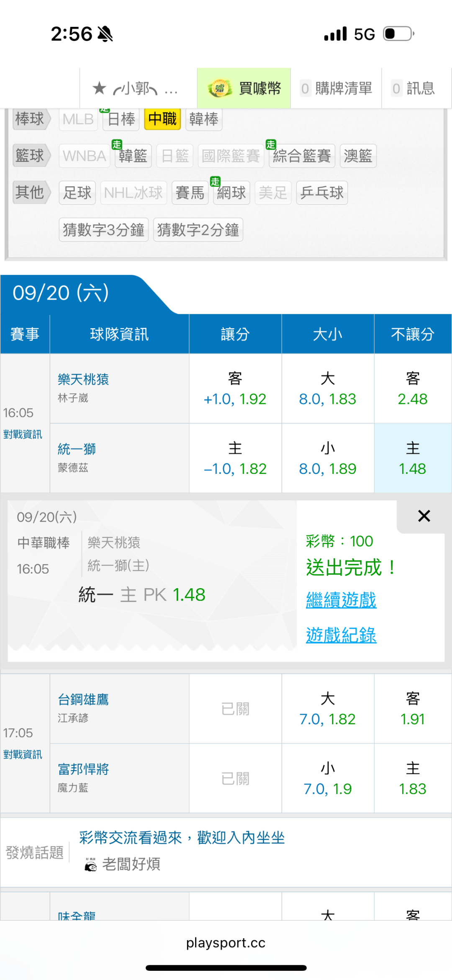The image size is (452, 980).
Task: Open 富邦悍將 team page
Action: point(83,769)
